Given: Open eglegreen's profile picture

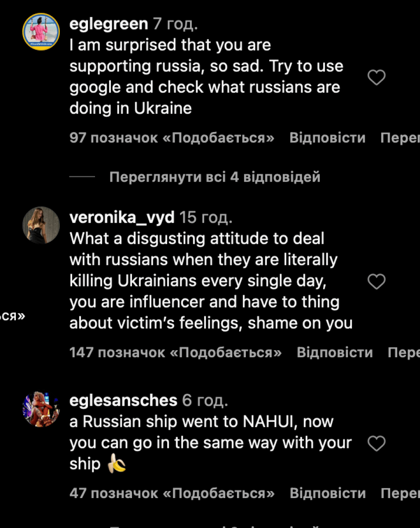Looking at the screenshot, I should point(41,32).
